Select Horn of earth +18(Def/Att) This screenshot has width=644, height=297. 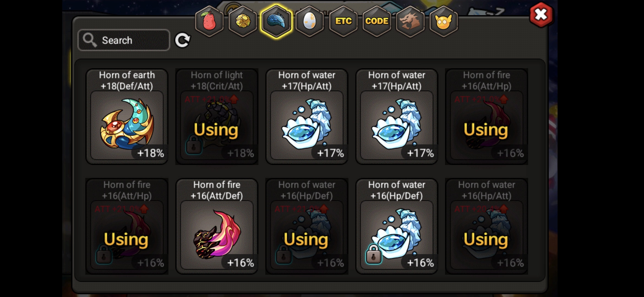(127, 117)
